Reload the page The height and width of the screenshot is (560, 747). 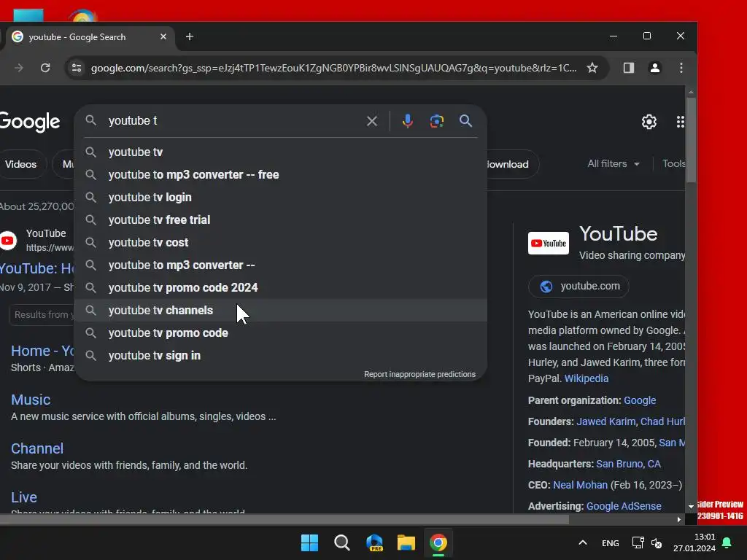45,68
